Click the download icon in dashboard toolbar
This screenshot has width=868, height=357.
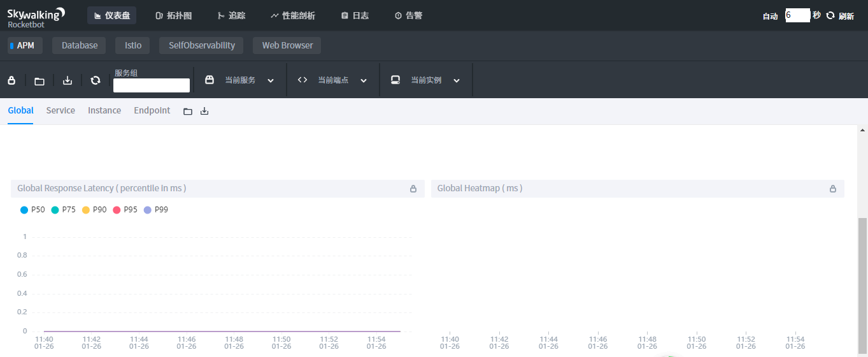coord(68,80)
